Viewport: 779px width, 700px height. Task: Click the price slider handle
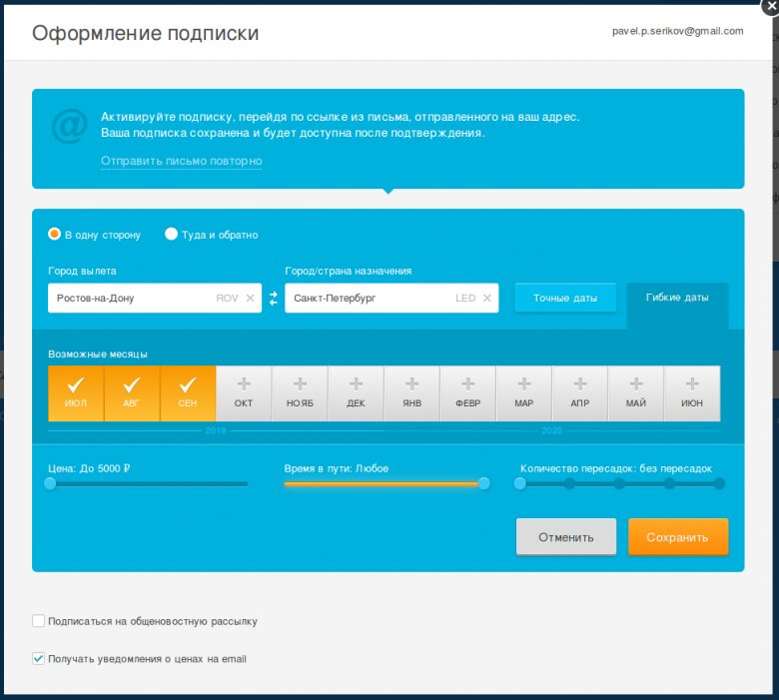coord(50,484)
